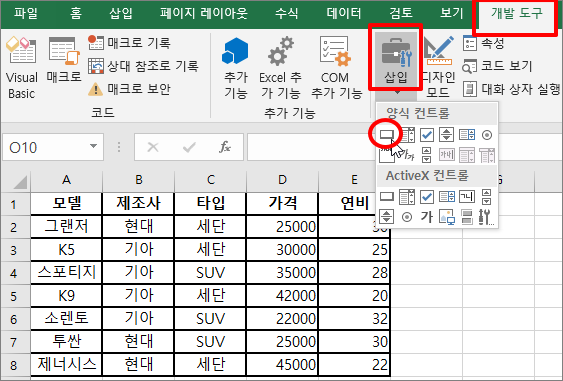Insert a form control Button

(x=387, y=135)
